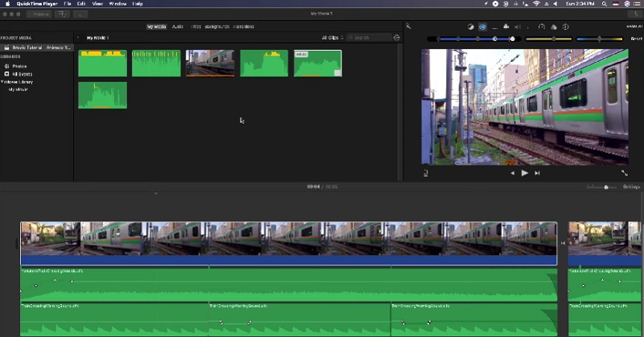Open the Color Balance tool

pos(471,27)
